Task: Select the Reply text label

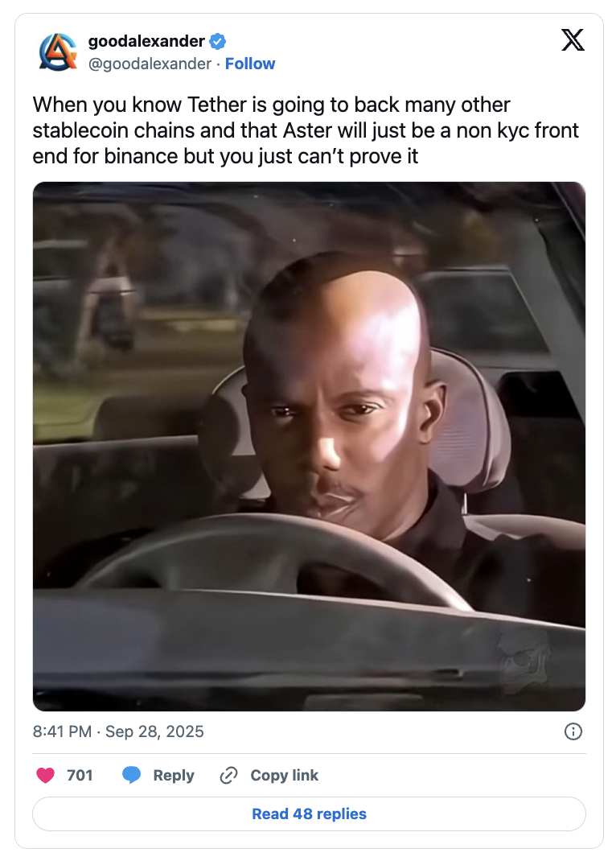Action: tap(174, 775)
